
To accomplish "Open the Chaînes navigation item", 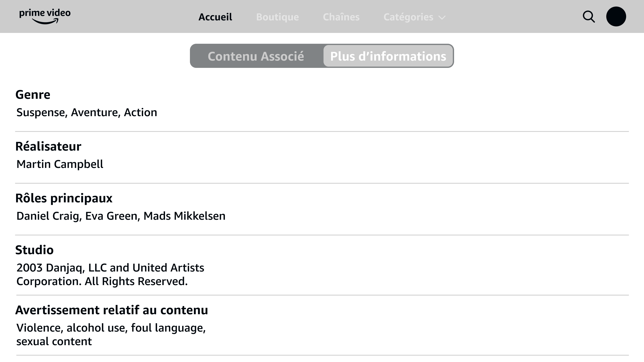I will pos(341,17).
